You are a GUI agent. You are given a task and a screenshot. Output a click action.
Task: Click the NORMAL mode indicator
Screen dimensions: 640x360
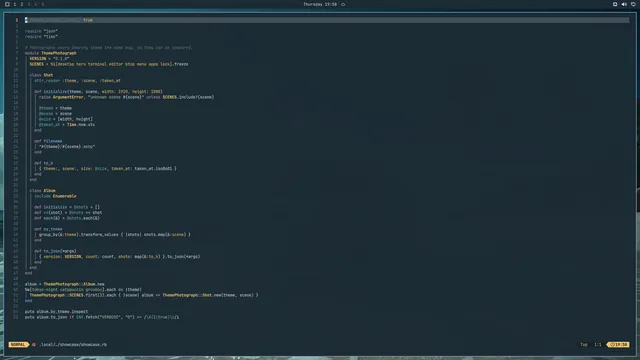coord(18,344)
